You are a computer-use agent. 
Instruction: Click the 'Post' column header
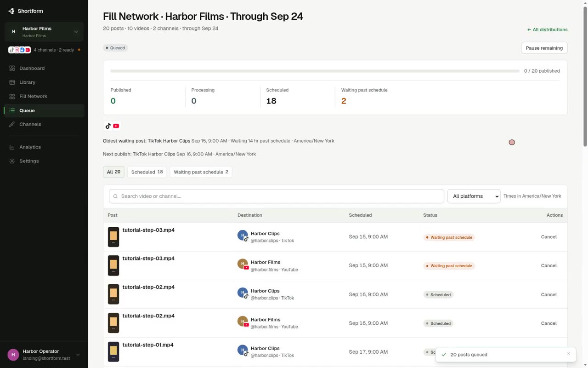113,215
